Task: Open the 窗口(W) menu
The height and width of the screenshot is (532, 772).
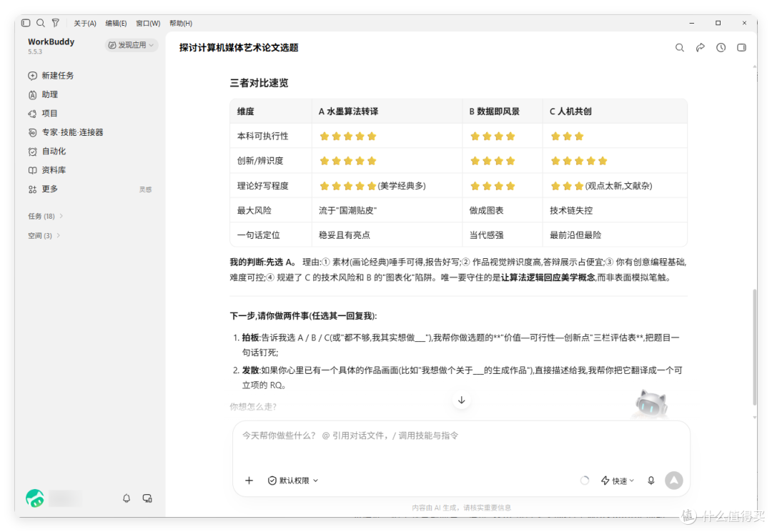Action: (x=148, y=23)
